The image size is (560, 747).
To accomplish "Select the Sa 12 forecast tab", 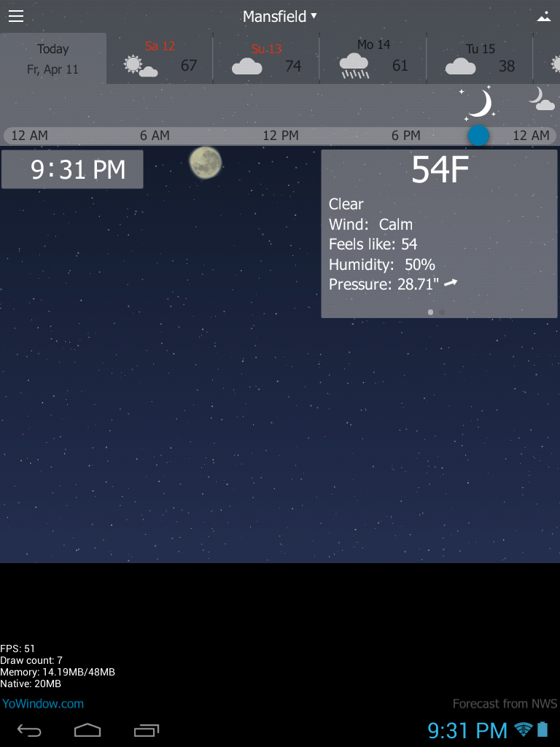I will (160, 58).
